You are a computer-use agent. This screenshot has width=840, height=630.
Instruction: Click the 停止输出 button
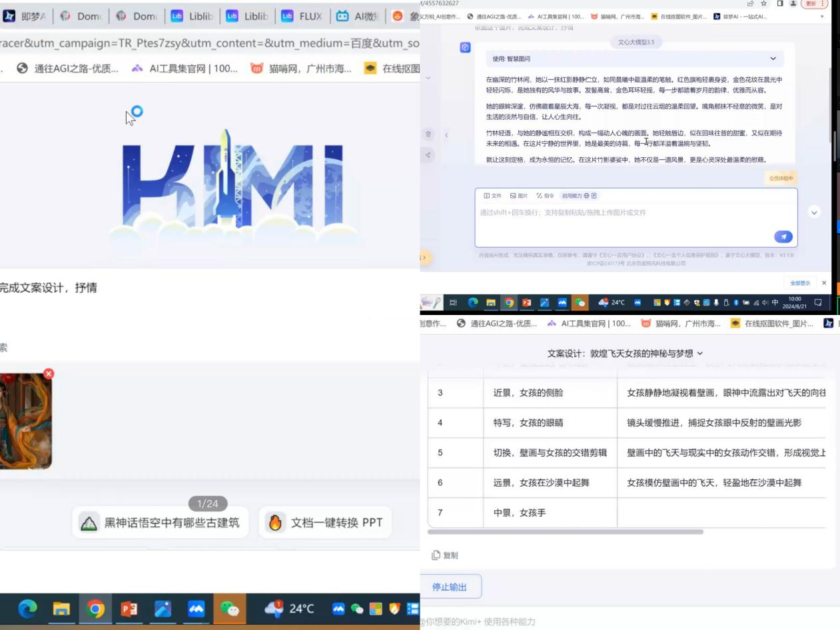click(450, 587)
